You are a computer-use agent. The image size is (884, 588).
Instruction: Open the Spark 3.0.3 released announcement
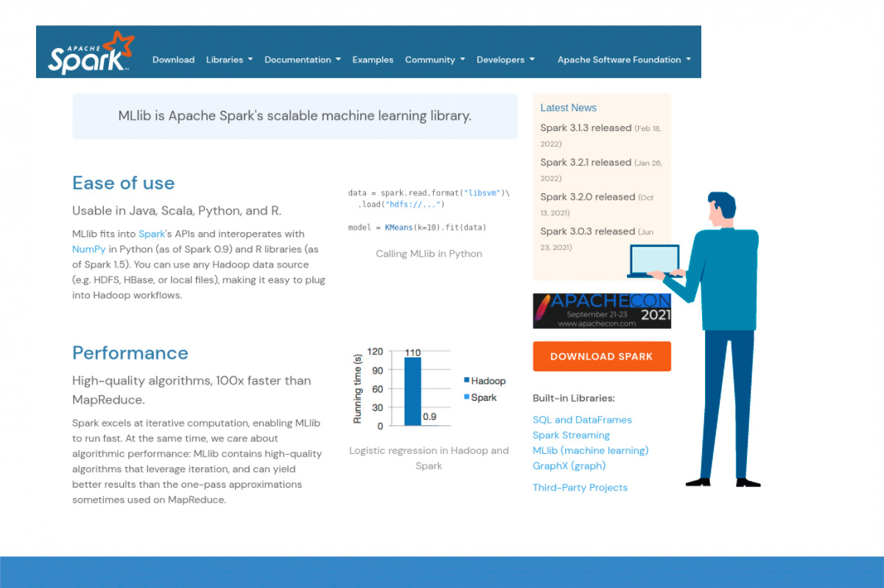click(584, 231)
